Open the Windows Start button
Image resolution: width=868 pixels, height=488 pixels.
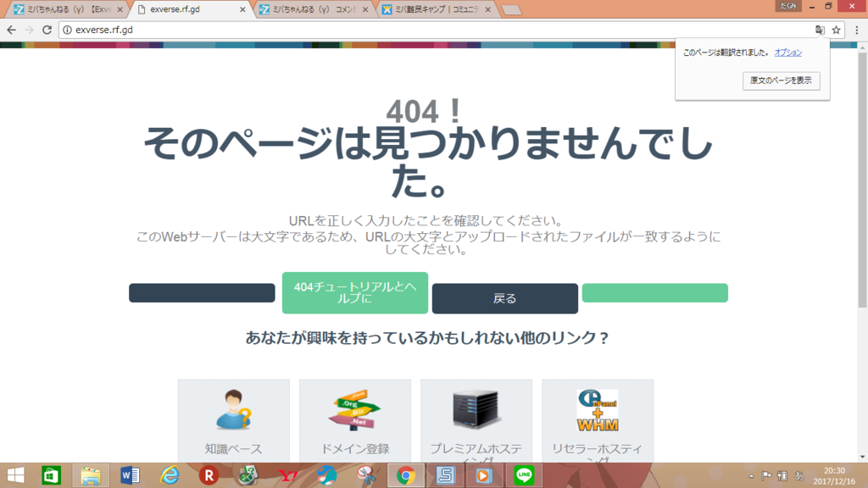click(x=15, y=475)
